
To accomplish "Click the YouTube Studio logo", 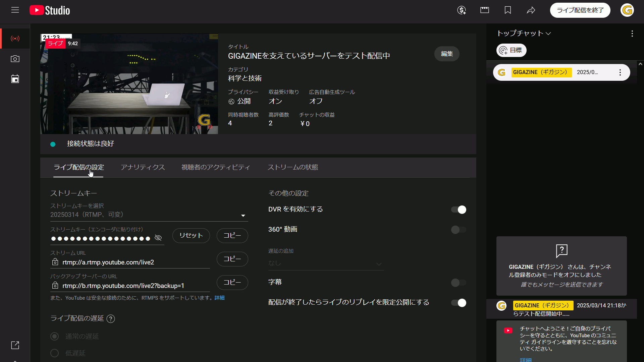I will [x=50, y=10].
